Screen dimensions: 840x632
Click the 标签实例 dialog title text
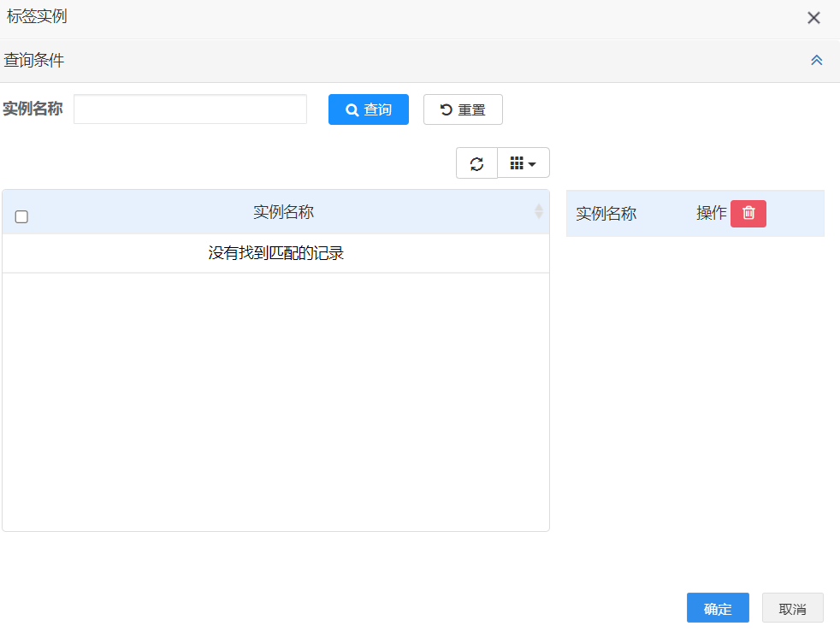(37, 17)
